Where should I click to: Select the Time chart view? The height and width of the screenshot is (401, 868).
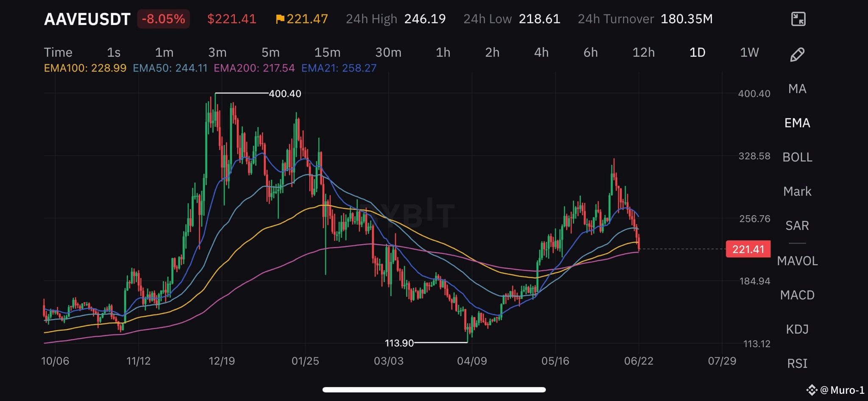point(58,52)
